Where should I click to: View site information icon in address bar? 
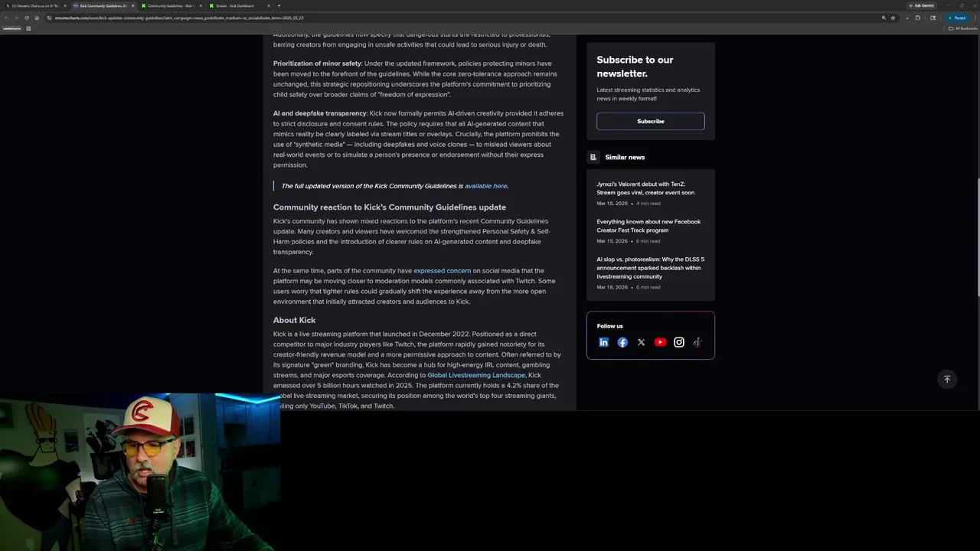click(50, 18)
